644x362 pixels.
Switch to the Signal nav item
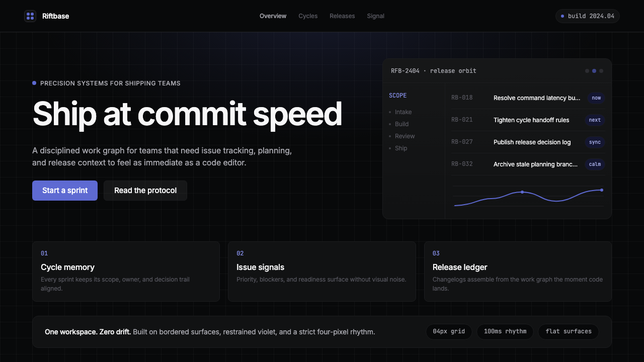pos(375,16)
